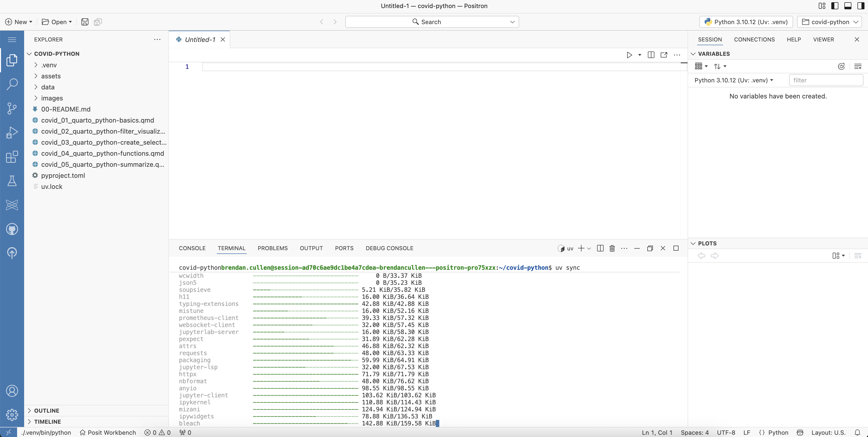Click the Run file play button
The width and height of the screenshot is (868, 437).
[x=629, y=55]
